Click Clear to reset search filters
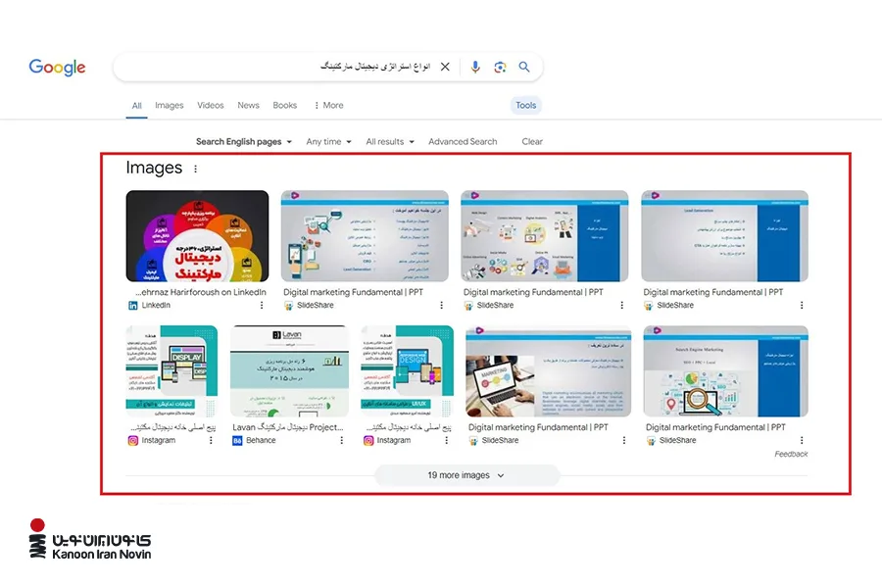The width and height of the screenshot is (882, 588). [532, 142]
